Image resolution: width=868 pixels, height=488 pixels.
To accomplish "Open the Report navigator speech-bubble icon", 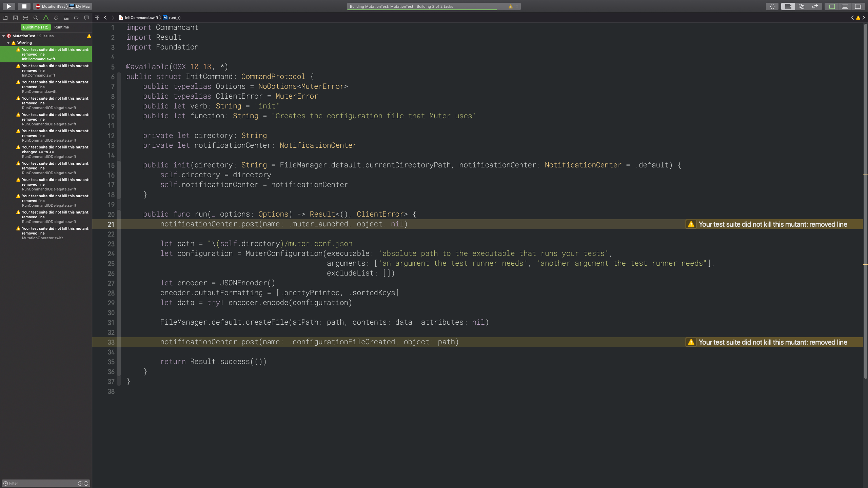I will click(x=86, y=18).
